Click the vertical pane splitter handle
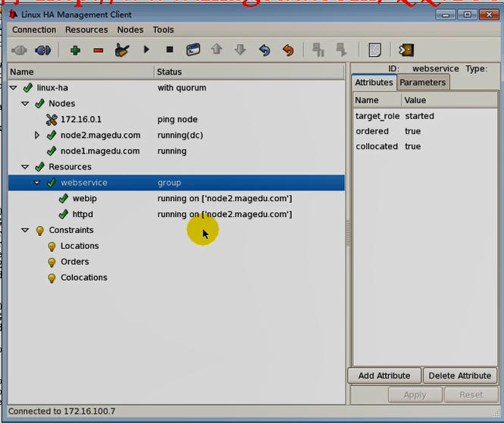Image resolution: width=504 pixels, height=424 pixels. pyautogui.click(x=347, y=233)
